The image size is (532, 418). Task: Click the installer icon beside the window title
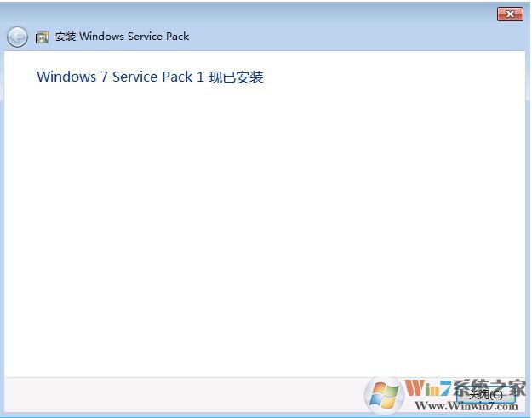(42, 37)
